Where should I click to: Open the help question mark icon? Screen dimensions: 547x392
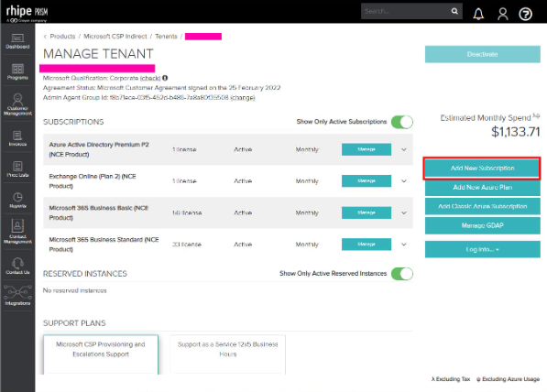525,14
